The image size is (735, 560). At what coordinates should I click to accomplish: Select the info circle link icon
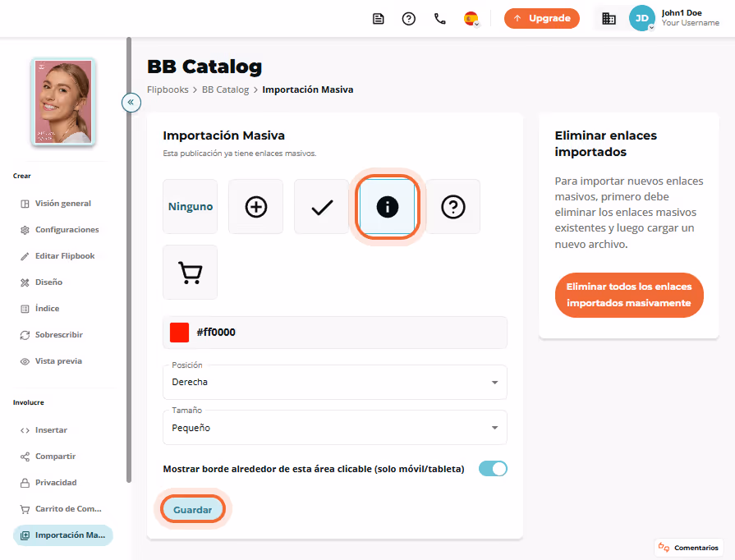[387, 207]
